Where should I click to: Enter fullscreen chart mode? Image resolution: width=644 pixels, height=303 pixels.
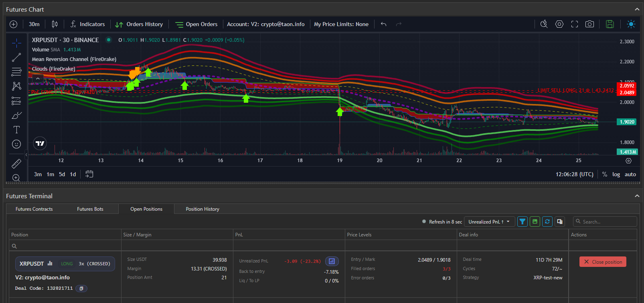575,24
